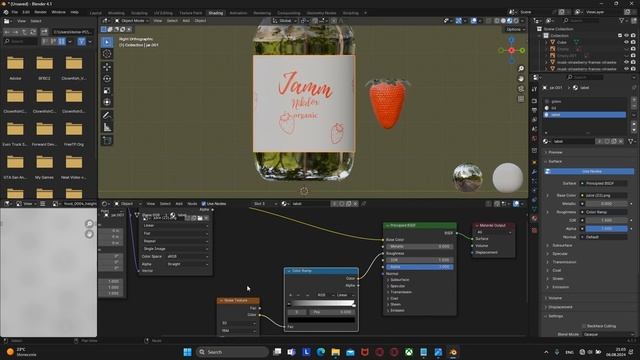
Task: Open node editor Add menu
Action: point(179,204)
